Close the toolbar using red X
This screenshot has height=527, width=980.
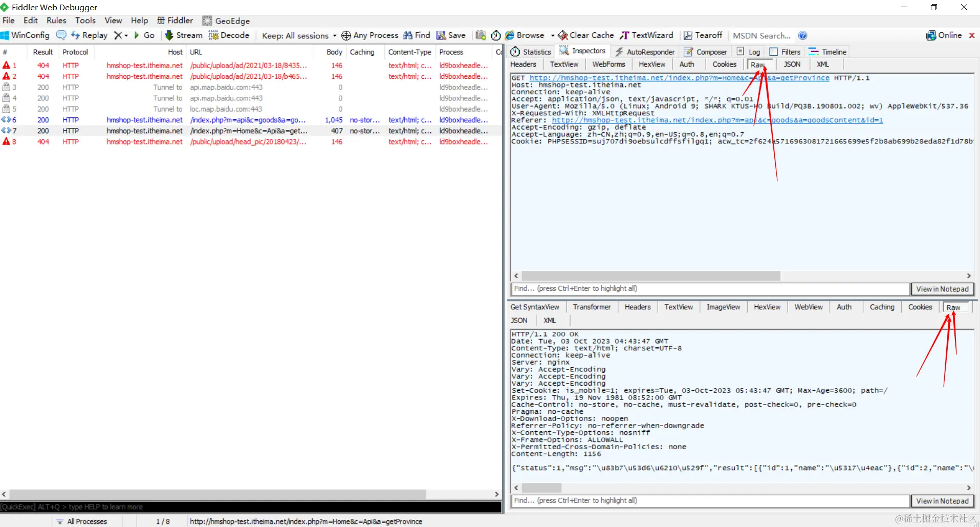coord(972,35)
